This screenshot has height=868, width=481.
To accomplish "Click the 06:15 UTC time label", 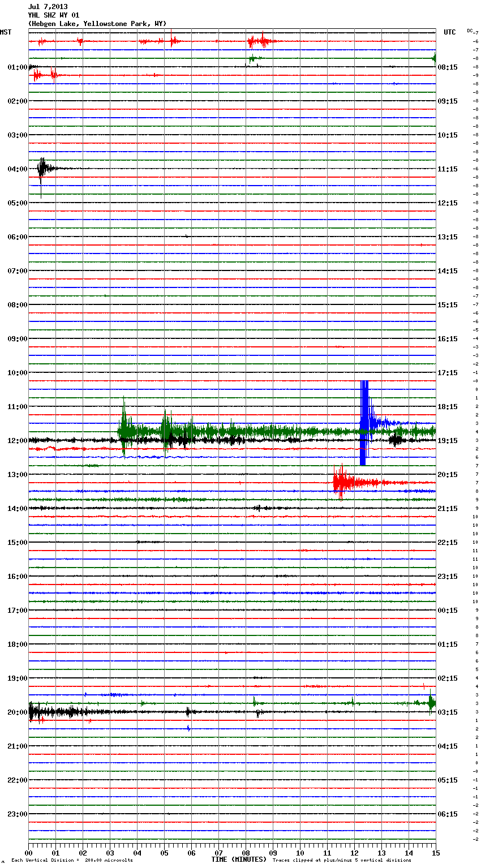I will click(447, 814).
